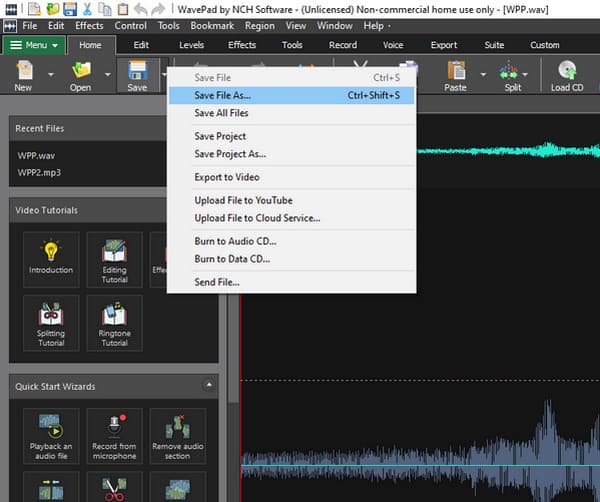Open recent file WPP.wav
The width and height of the screenshot is (600, 502).
pyautogui.click(x=36, y=156)
